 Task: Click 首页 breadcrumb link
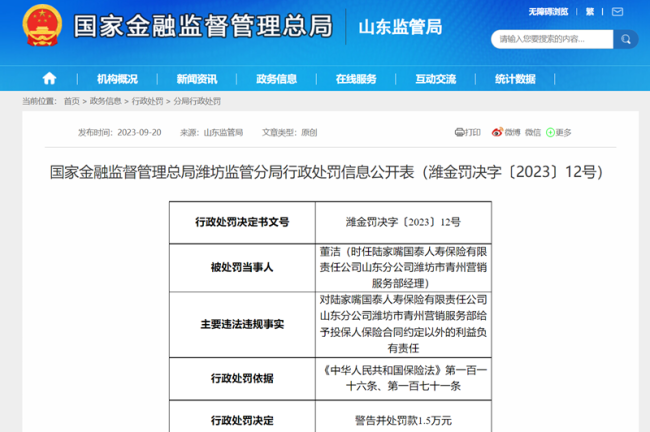coord(71,101)
